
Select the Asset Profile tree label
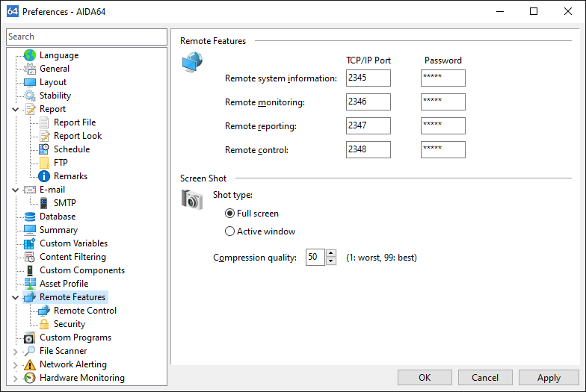click(x=64, y=284)
